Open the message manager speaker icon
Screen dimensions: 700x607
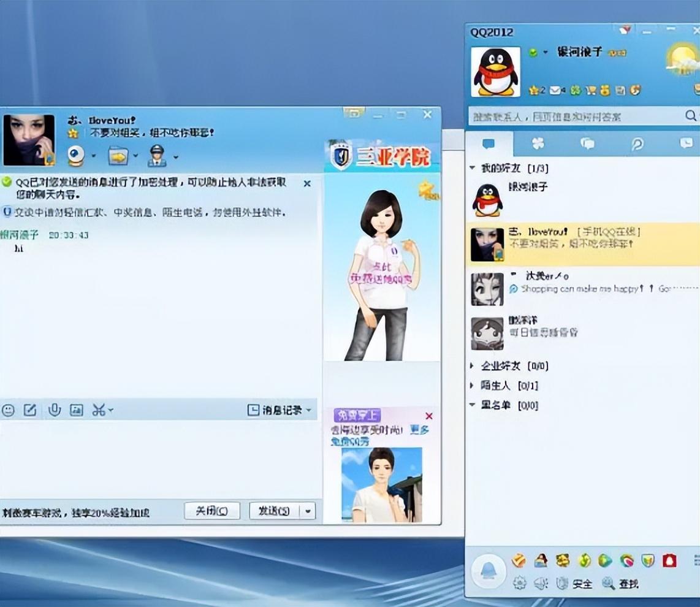coord(541,583)
